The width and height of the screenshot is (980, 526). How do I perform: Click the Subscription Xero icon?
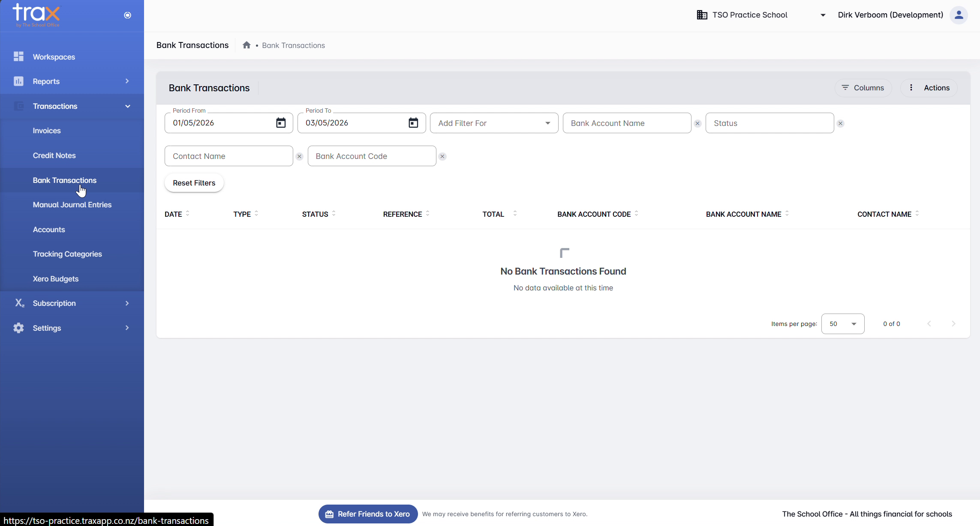point(19,303)
